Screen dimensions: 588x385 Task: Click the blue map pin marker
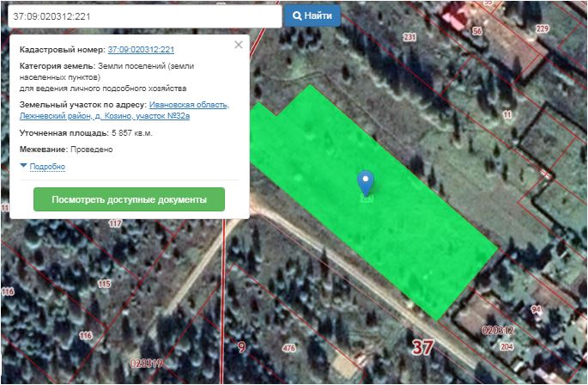(x=366, y=181)
